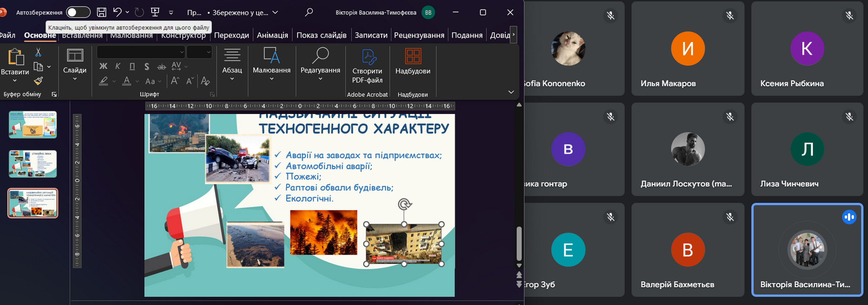Open the Абзац dropdown
This screenshot has width=868, height=305.
(x=232, y=64)
